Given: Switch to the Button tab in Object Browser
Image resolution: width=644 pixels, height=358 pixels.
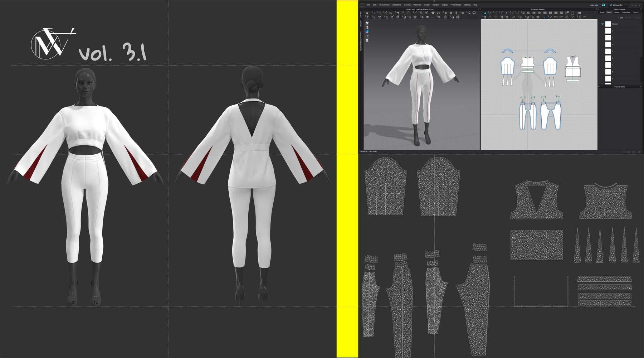Looking at the screenshot, I should (617, 12).
